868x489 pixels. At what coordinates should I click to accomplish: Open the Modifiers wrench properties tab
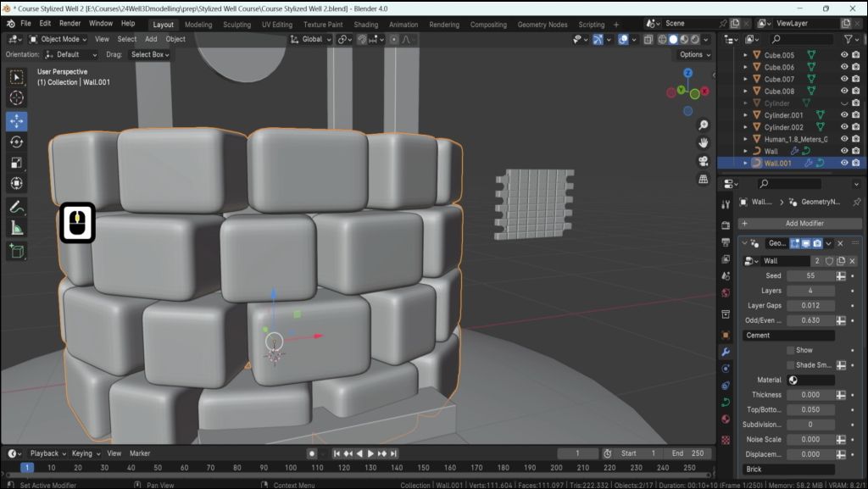[726, 352]
